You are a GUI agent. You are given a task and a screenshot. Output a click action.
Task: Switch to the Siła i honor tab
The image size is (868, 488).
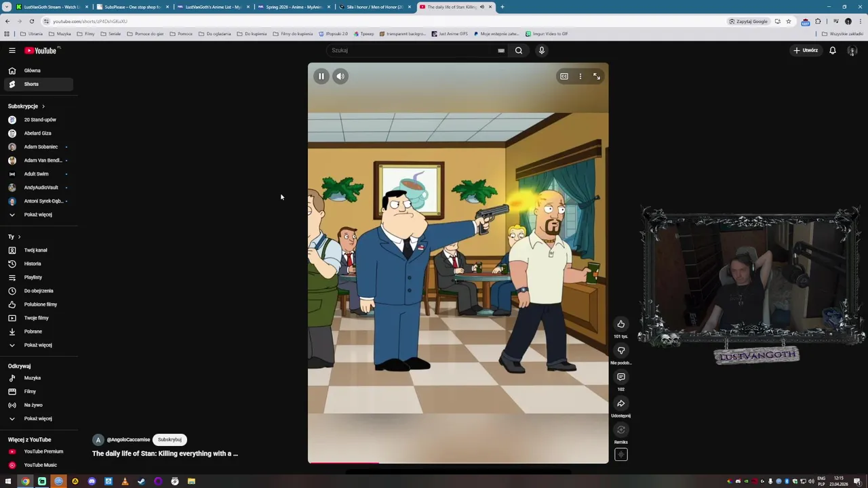[374, 7]
